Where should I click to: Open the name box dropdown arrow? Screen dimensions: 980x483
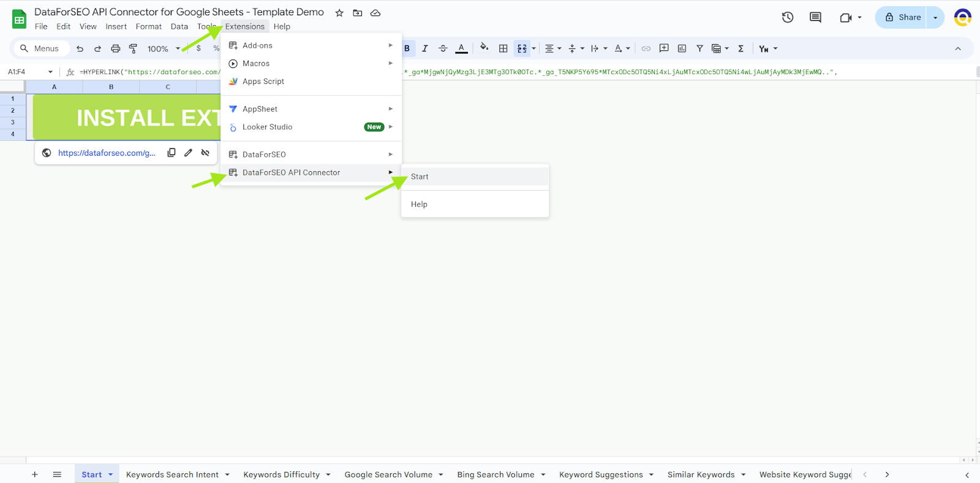tap(50, 72)
